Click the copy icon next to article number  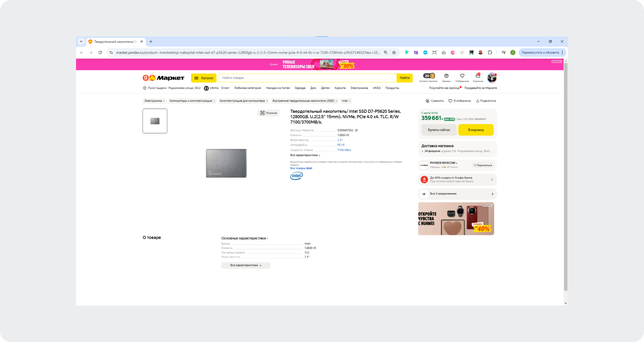[356, 131]
